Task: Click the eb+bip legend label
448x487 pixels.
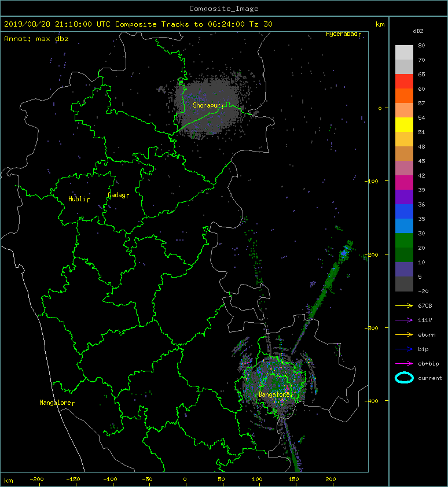Action: point(428,363)
